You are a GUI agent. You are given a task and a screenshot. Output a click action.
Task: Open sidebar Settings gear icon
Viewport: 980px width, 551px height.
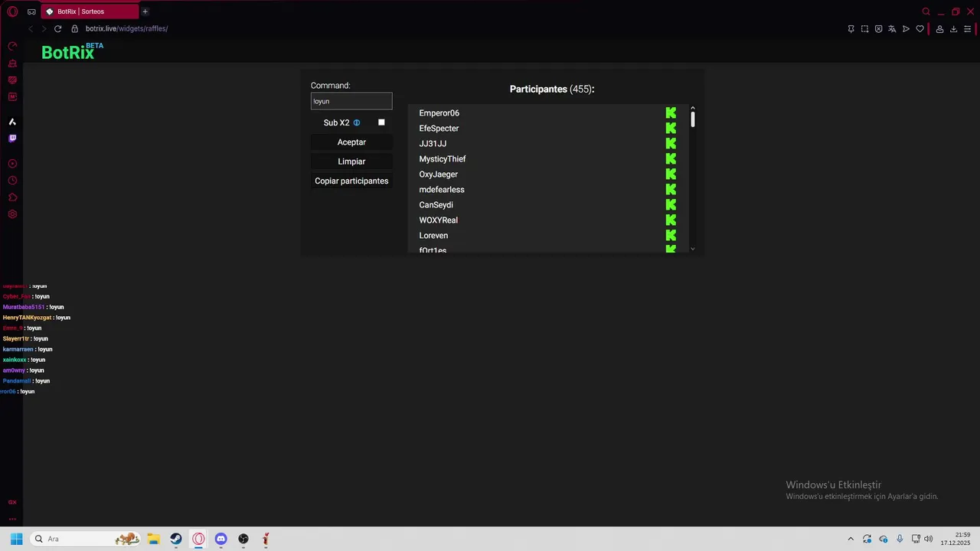(x=12, y=214)
